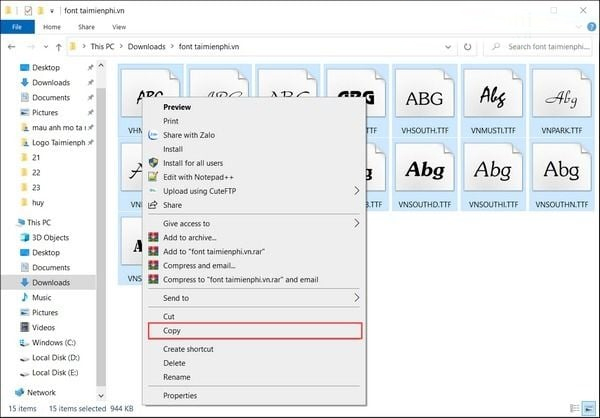Viewport: 600px width, 418px height.
Task: Click Downloads in the address bar path
Action: (147, 47)
